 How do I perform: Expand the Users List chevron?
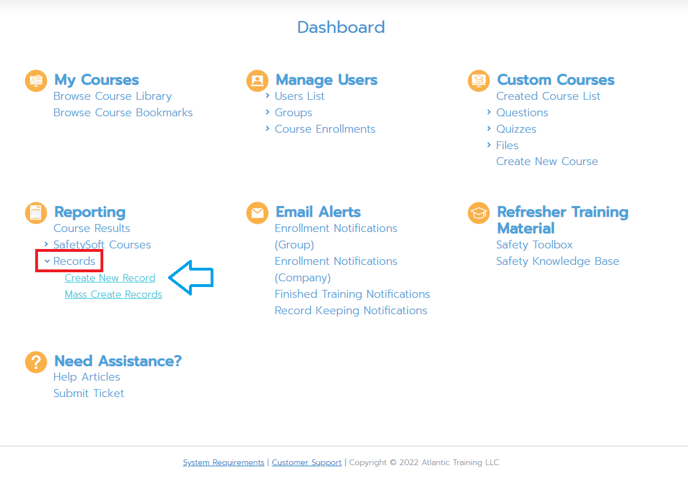[x=267, y=95]
